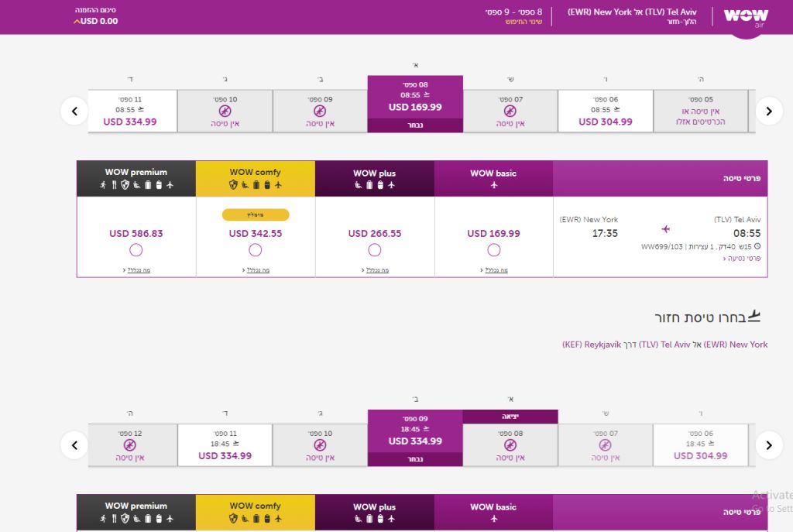Click the change search link under the dates

click(524, 22)
